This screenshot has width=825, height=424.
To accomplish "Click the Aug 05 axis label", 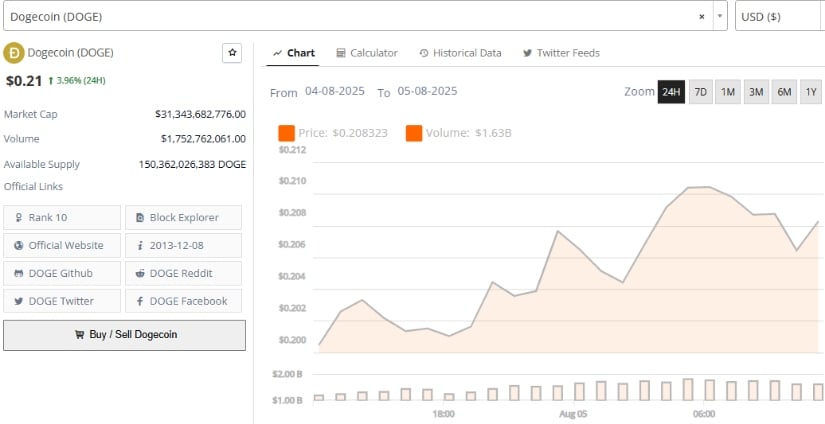I will click(x=572, y=414).
